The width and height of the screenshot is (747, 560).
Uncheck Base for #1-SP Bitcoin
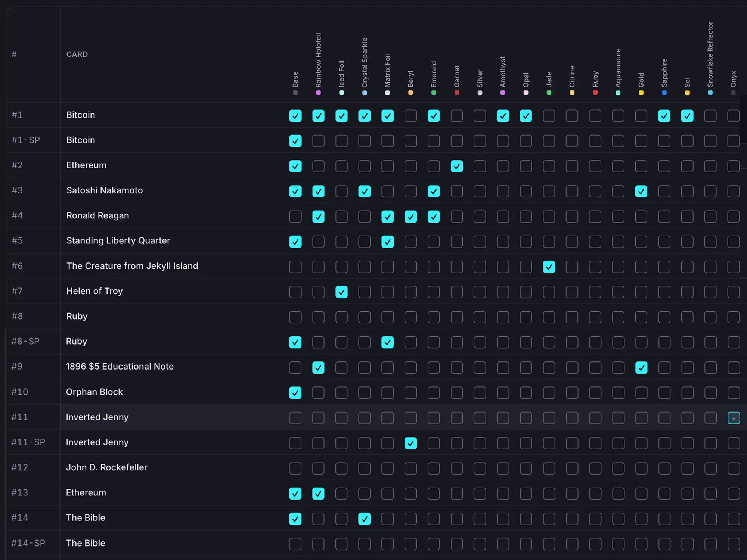[x=295, y=141]
